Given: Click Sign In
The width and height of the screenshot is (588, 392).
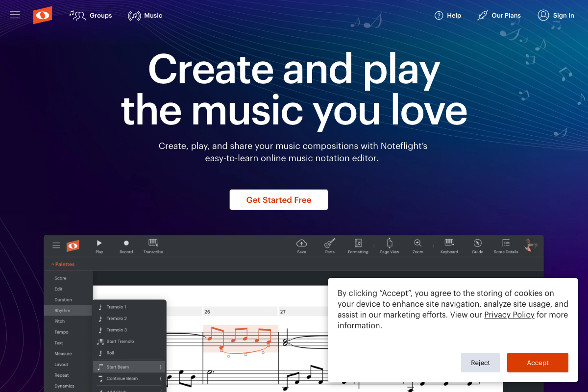Looking at the screenshot, I should click(556, 15).
